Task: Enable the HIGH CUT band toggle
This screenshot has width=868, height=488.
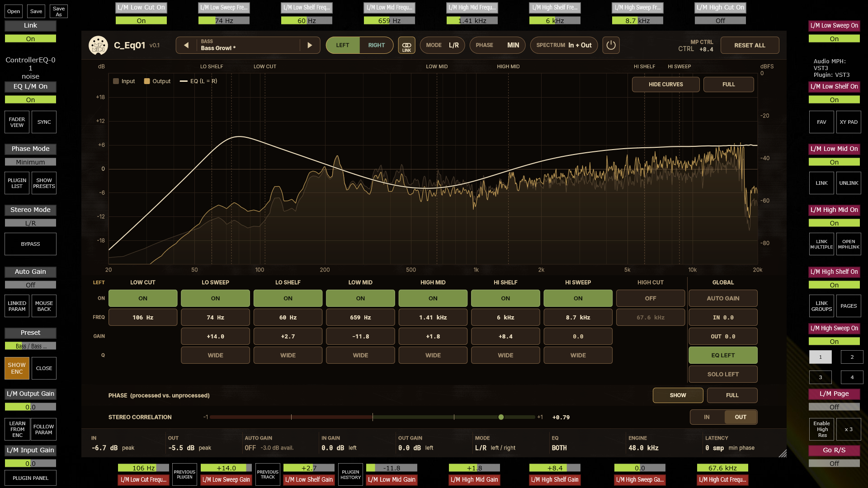Action: point(651,298)
